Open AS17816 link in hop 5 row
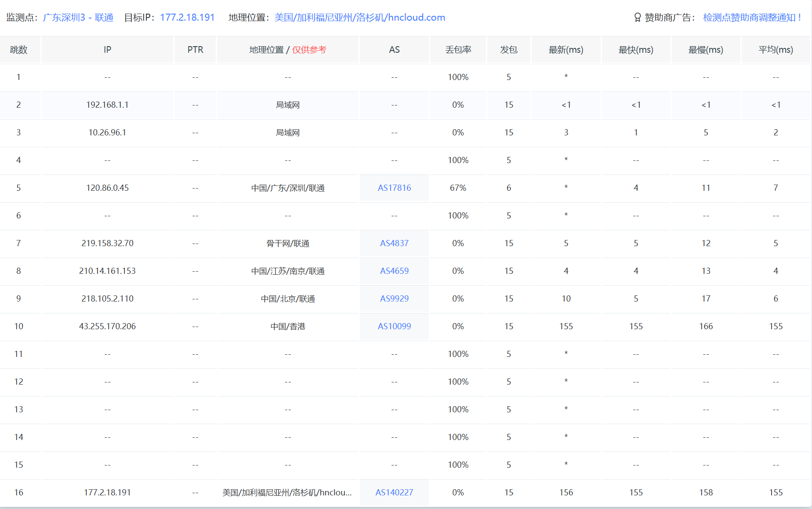This screenshot has width=812, height=509. 394,188
